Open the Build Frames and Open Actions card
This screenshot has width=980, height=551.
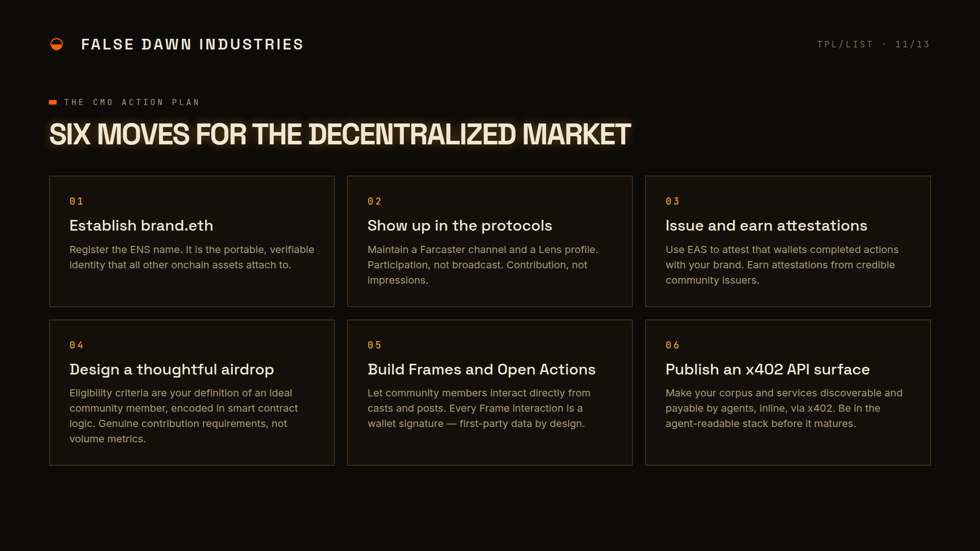click(490, 393)
